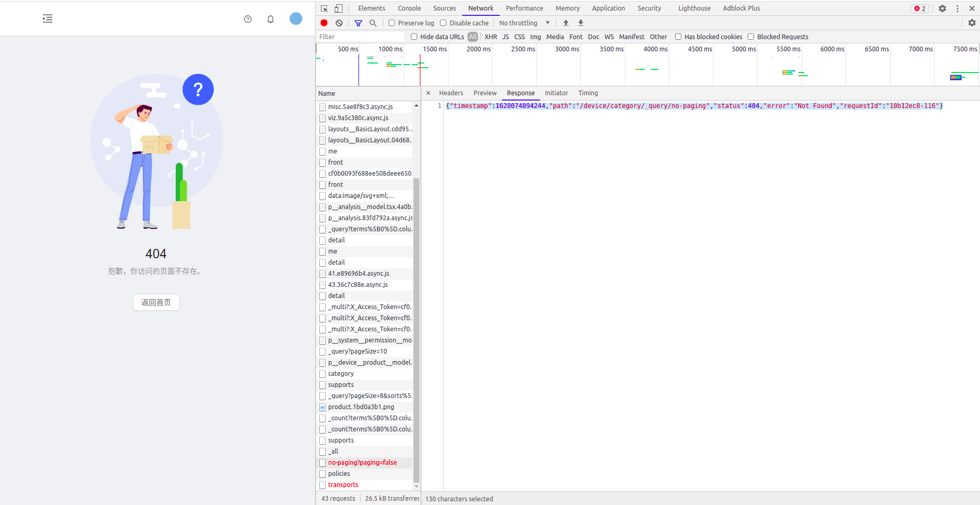Screen dimensions: 980x505
Task: Enable Preserve log
Action: click(392, 23)
